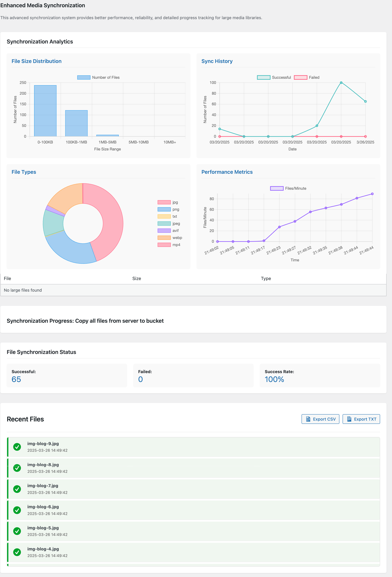The width and height of the screenshot is (392, 577).
Task: Click green checkmark icon beside img-blog-5.jpg
Action: [17, 531]
